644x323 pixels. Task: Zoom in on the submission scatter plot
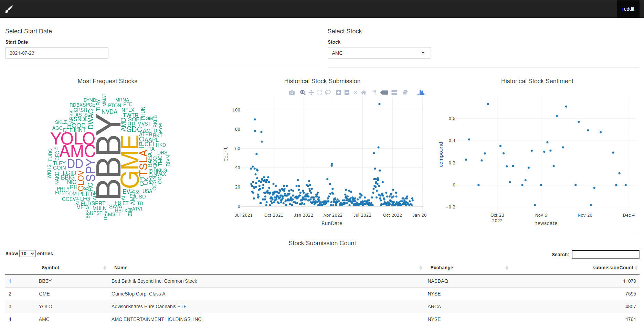338,93
